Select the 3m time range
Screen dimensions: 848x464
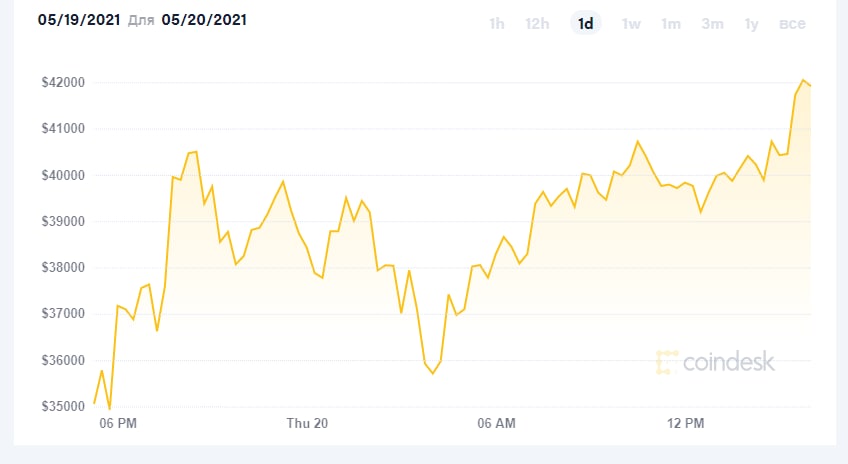(x=712, y=24)
